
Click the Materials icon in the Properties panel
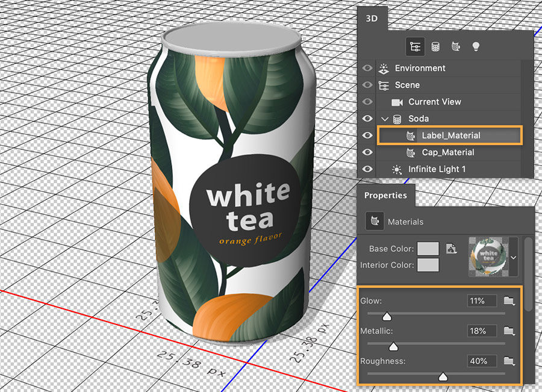(x=375, y=222)
